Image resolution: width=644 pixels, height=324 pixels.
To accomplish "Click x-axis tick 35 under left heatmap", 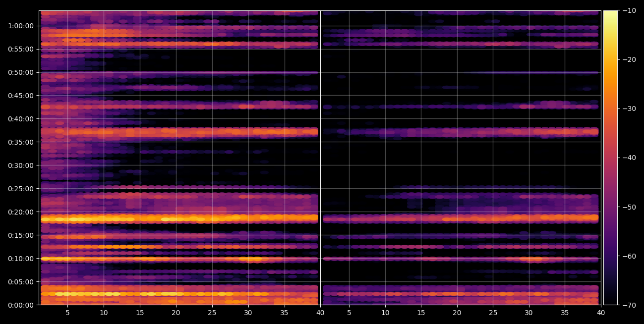I will click(284, 313).
